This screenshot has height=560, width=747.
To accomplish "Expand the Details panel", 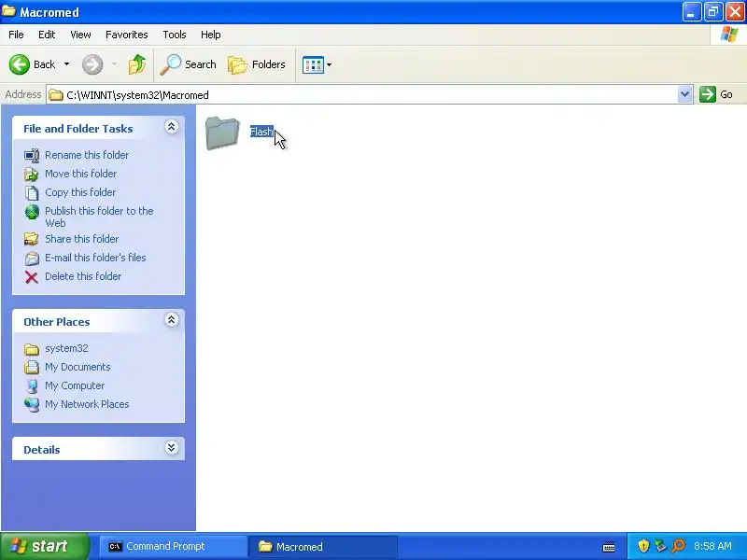I will click(x=172, y=448).
